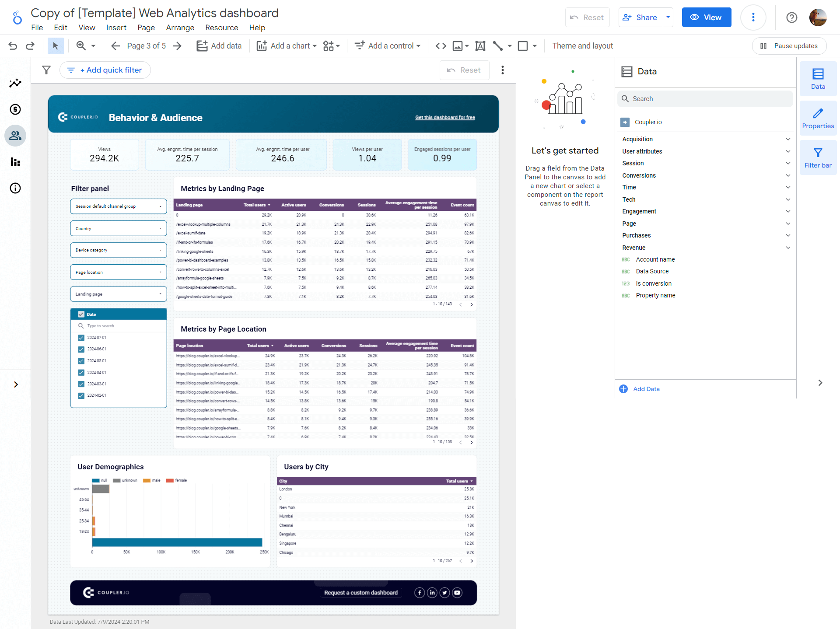Open the Help menu
The image size is (840, 629).
[257, 28]
